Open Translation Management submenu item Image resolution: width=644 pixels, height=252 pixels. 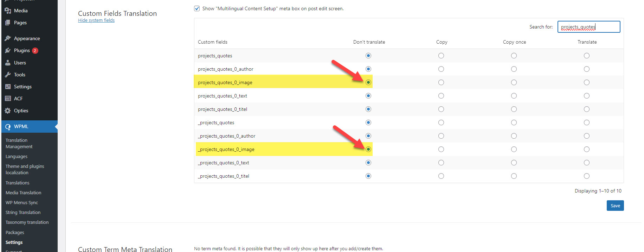click(x=19, y=143)
